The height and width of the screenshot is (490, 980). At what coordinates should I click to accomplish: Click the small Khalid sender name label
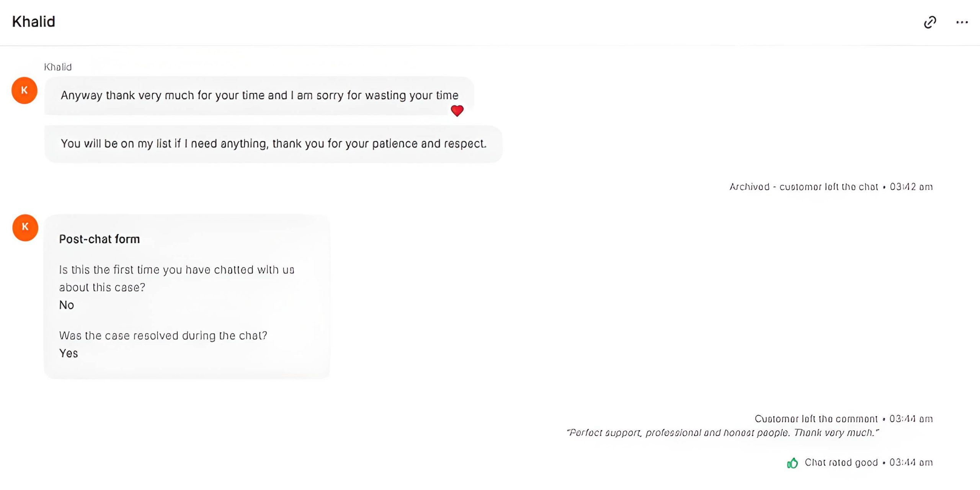[58, 67]
